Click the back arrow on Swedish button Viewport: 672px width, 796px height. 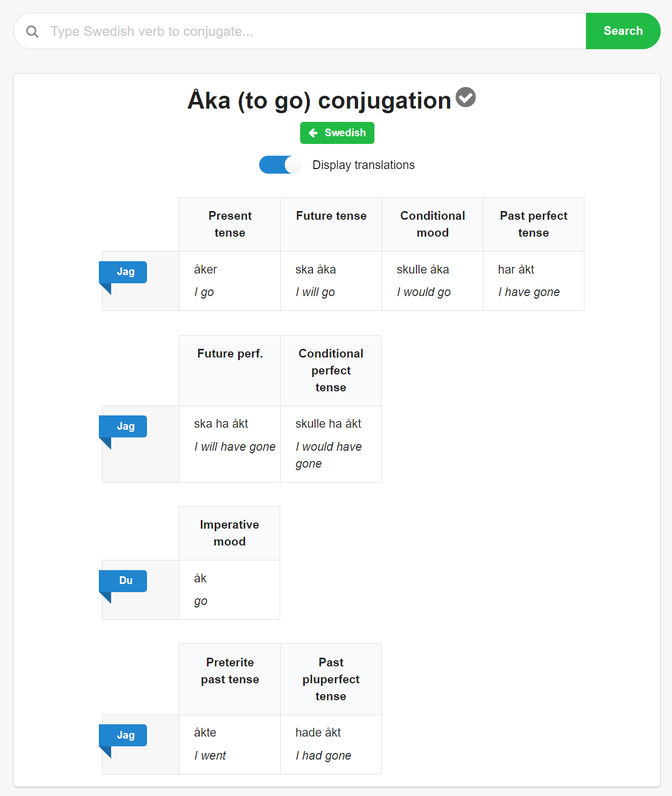click(x=313, y=133)
